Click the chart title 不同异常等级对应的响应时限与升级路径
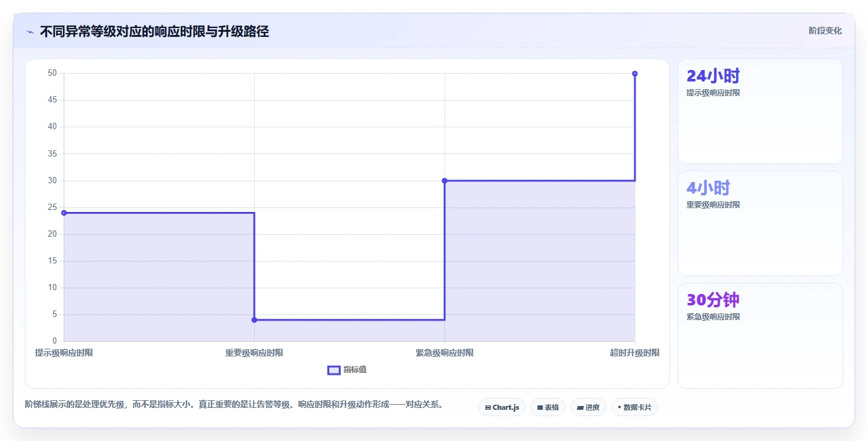The width and height of the screenshot is (868, 441). (154, 32)
